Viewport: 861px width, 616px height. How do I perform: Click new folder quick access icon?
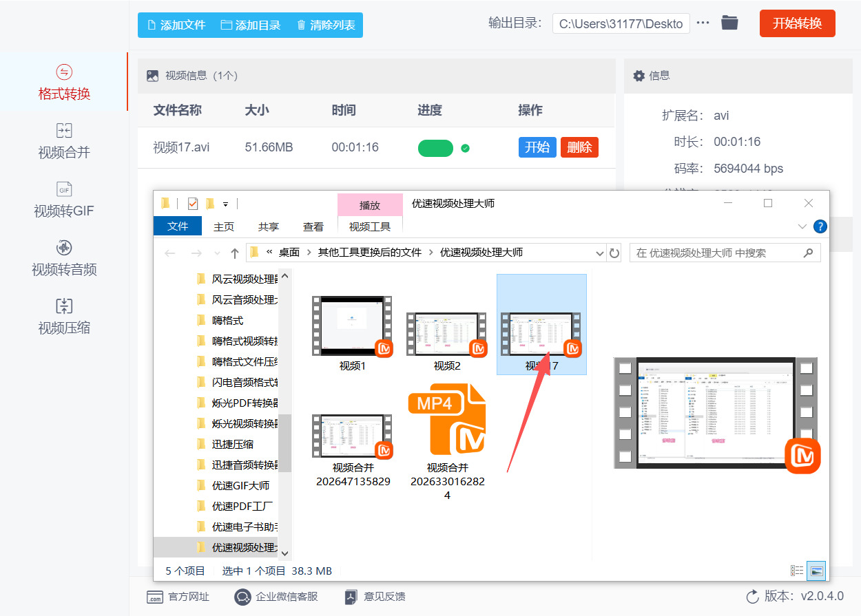coord(210,204)
